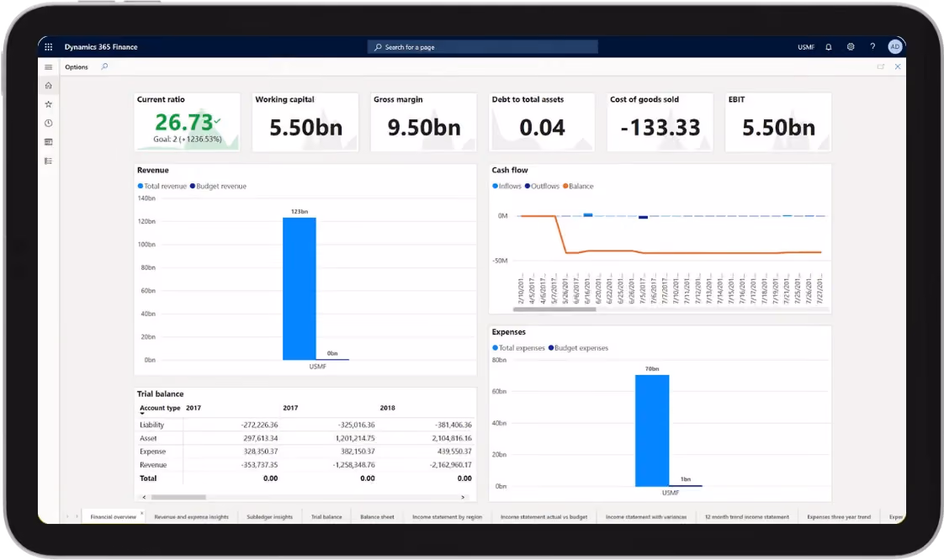944x560 pixels.
Task: Open the Debt to total assets tile
Action: pyautogui.click(x=542, y=122)
